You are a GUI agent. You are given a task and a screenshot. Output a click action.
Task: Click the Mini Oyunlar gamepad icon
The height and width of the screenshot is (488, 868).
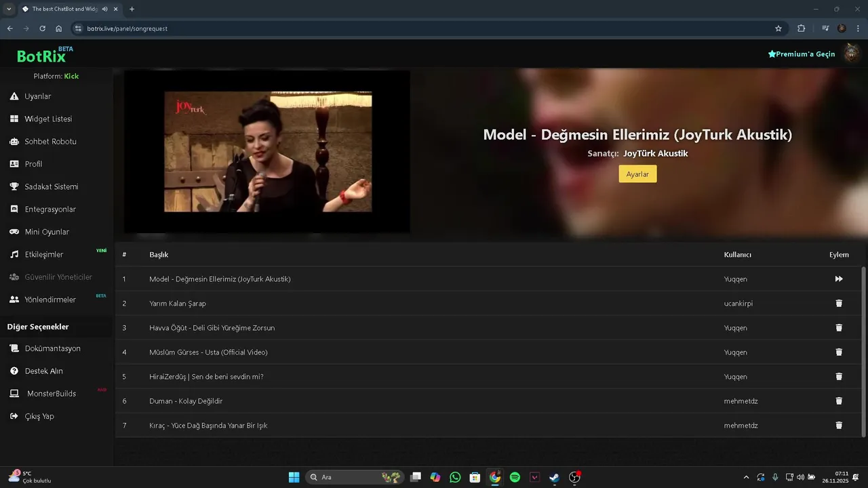14,232
